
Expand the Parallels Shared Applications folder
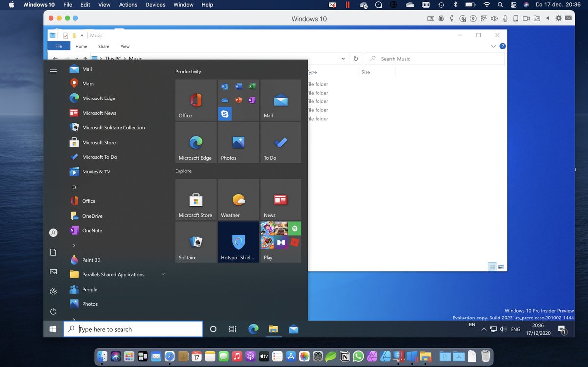point(163,274)
